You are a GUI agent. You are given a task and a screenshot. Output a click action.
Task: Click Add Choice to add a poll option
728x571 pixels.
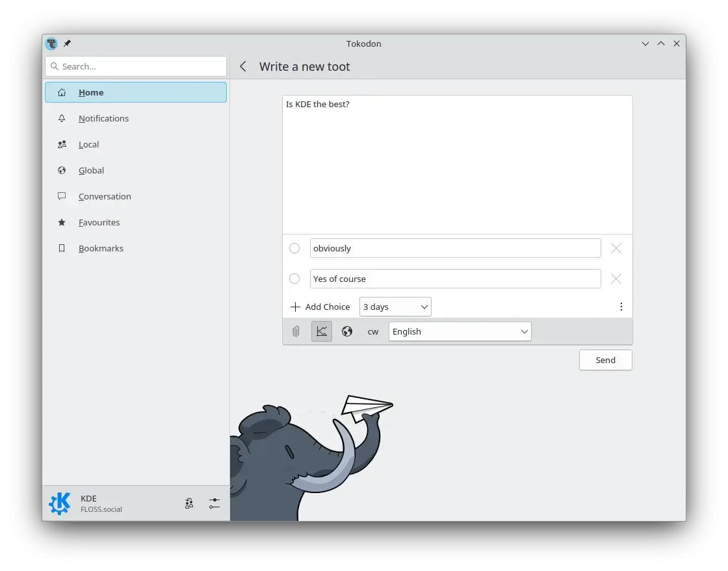point(320,307)
